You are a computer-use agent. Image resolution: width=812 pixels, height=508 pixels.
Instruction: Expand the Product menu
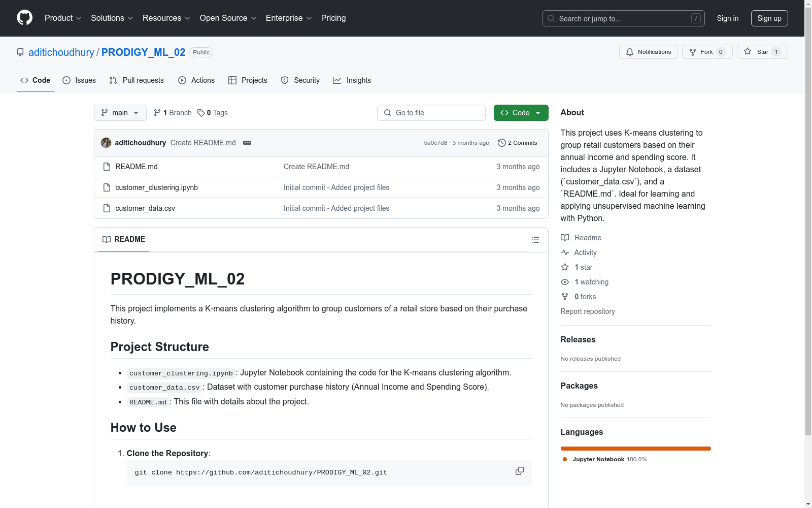63,18
